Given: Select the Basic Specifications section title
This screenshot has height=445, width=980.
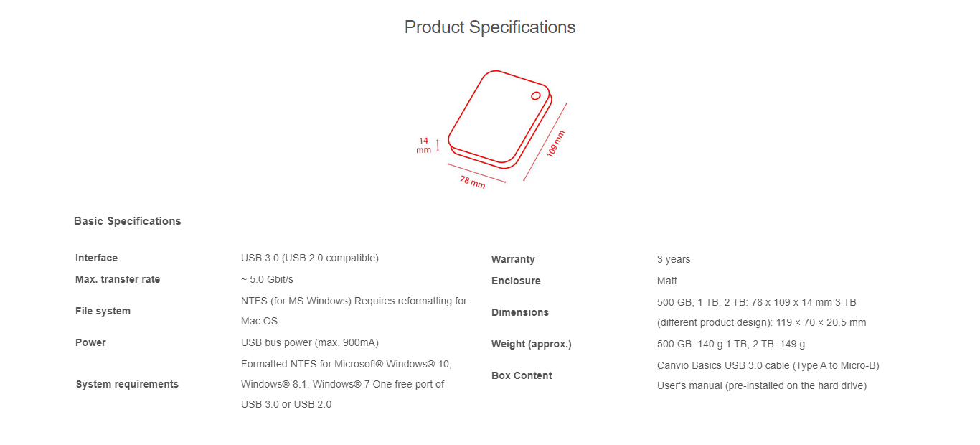Looking at the screenshot, I should pyautogui.click(x=128, y=221).
